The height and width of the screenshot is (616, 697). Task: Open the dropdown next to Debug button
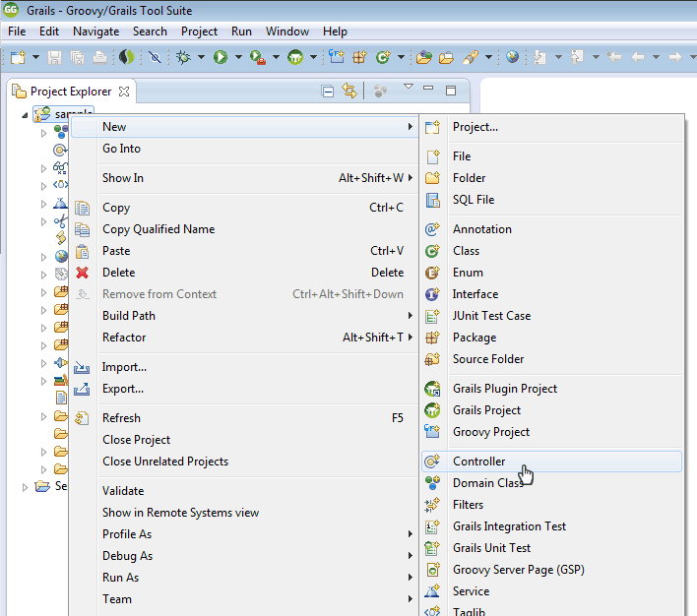point(201,57)
